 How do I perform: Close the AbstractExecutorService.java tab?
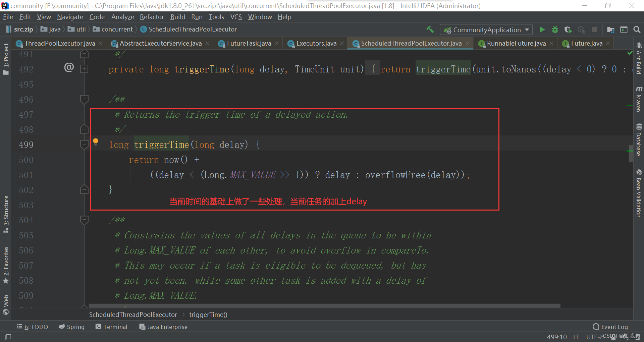(x=207, y=43)
